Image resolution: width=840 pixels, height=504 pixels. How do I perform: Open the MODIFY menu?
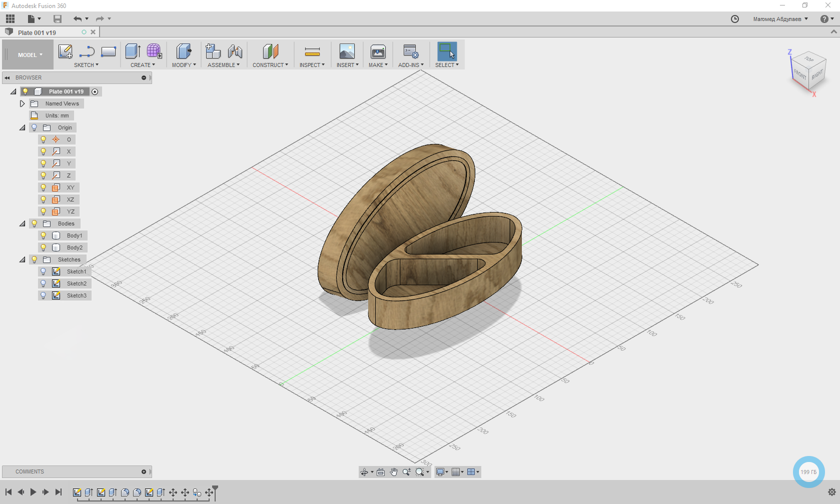point(184,65)
